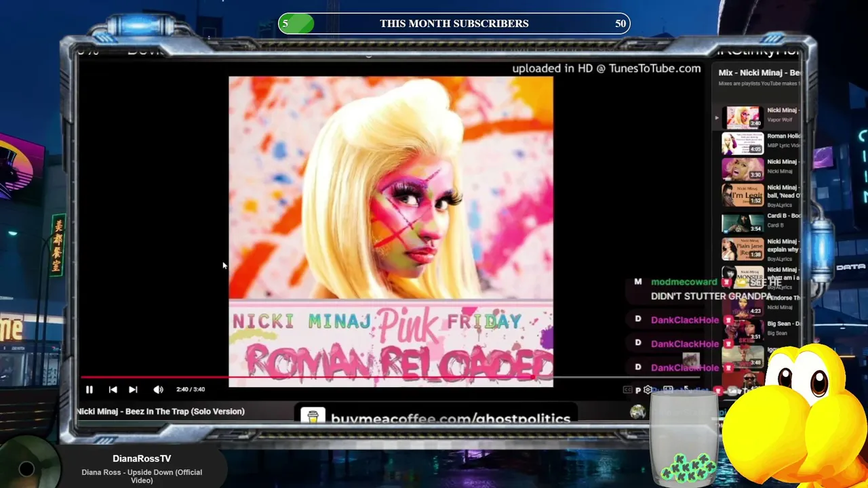Click the chat message 'DIDN'T STUTTER GRANDPA'

(711, 296)
